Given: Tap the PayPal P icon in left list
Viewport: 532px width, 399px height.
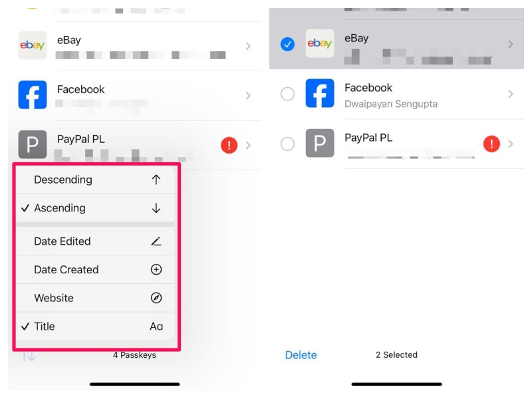Looking at the screenshot, I should [x=32, y=144].
